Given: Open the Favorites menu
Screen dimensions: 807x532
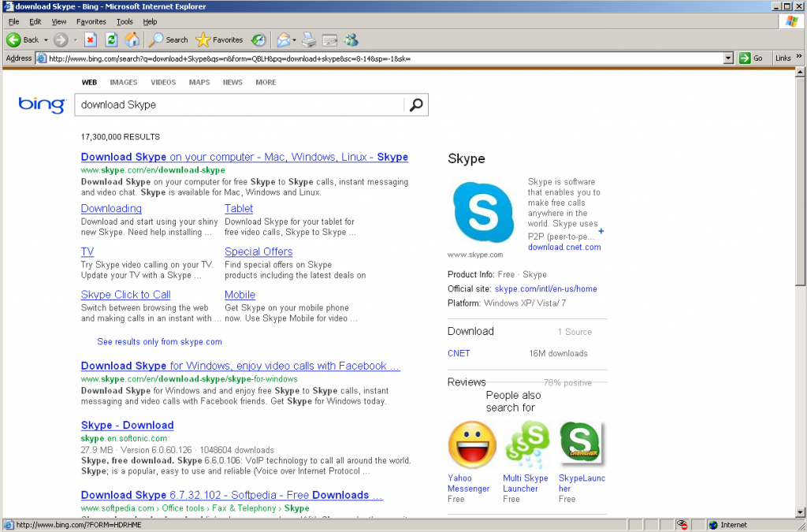Looking at the screenshot, I should tap(91, 21).
